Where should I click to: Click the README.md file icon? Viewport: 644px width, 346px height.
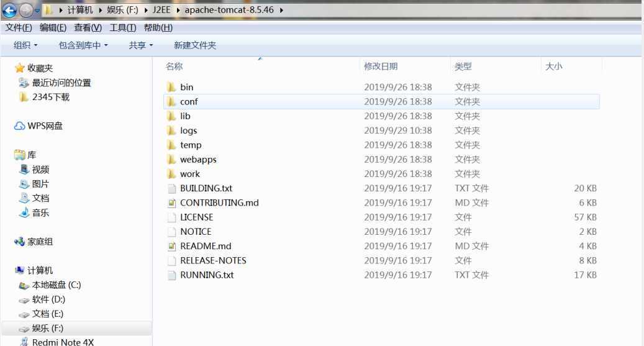(171, 246)
